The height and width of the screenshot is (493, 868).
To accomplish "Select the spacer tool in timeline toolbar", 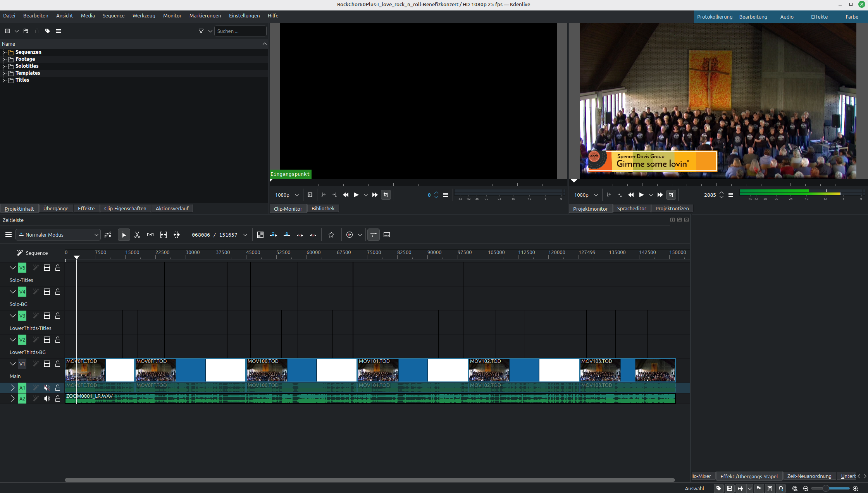I will pyautogui.click(x=150, y=235).
